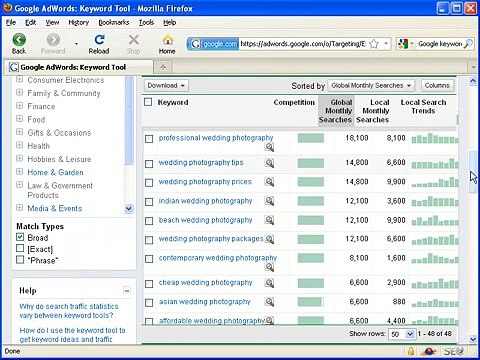Open asian wedding photography keyword link
The height and width of the screenshot is (360, 480).
[204, 302]
